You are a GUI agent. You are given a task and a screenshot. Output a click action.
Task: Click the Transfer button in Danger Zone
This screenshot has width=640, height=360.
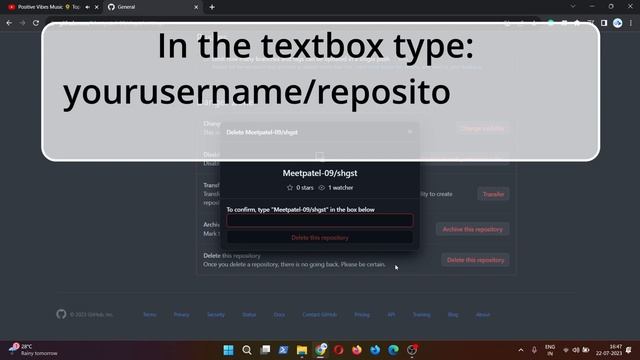pyautogui.click(x=493, y=194)
